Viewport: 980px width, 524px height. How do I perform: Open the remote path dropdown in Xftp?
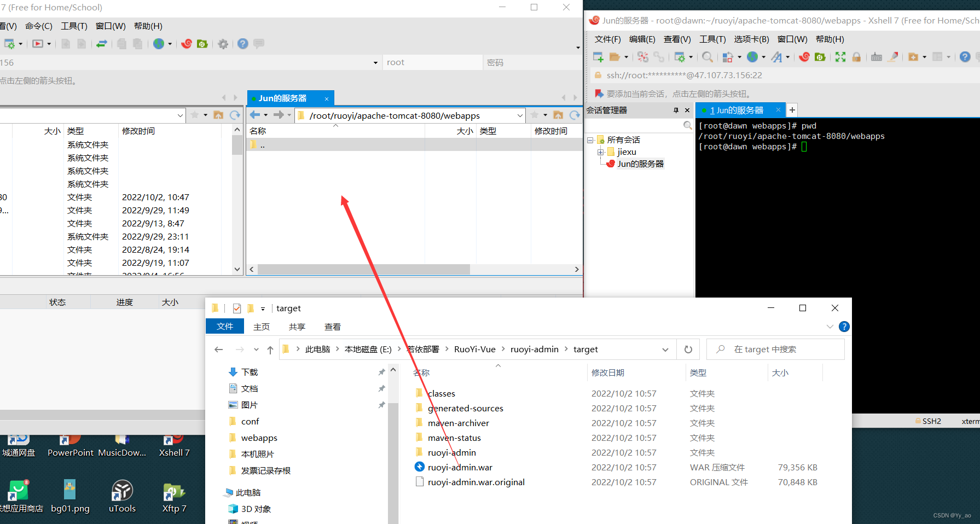pos(520,115)
